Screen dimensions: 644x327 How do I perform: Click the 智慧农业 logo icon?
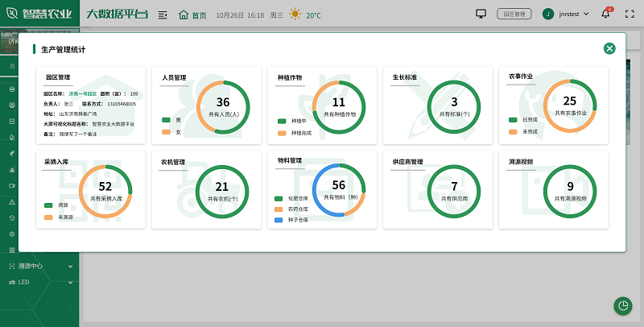11,14
